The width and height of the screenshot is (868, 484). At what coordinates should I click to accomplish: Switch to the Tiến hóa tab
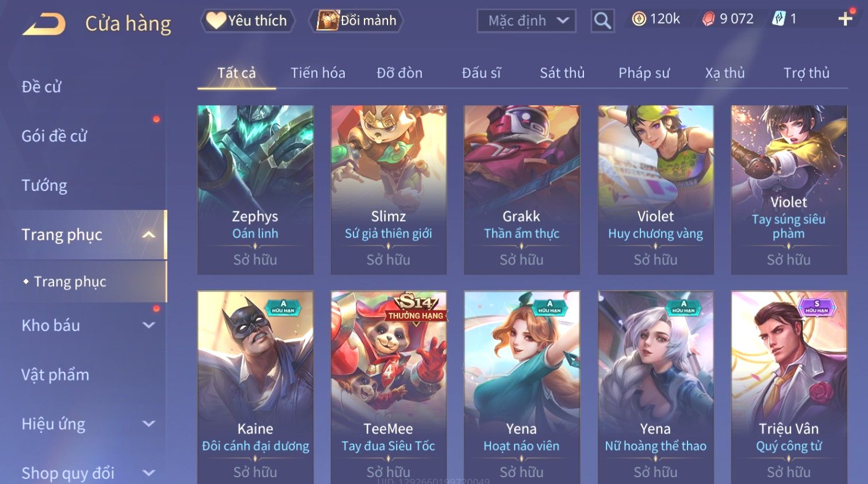click(x=318, y=73)
